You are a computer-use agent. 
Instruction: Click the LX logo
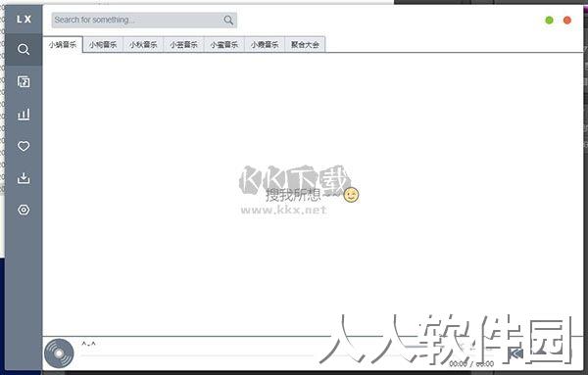click(24, 19)
